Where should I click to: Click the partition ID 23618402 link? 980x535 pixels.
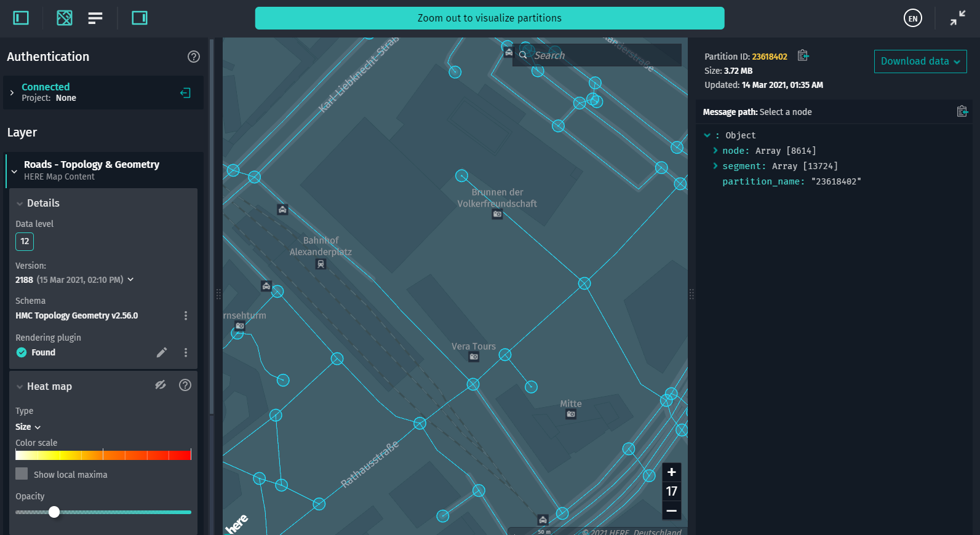[x=770, y=57]
